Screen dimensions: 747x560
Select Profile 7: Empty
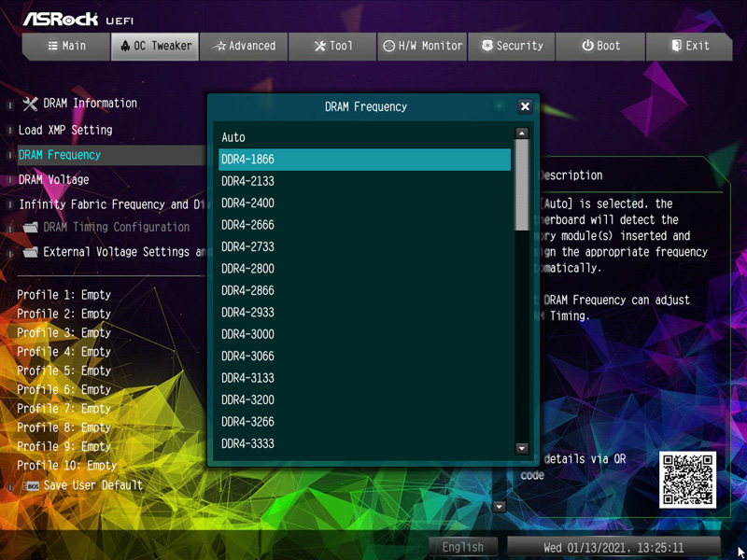63,409
